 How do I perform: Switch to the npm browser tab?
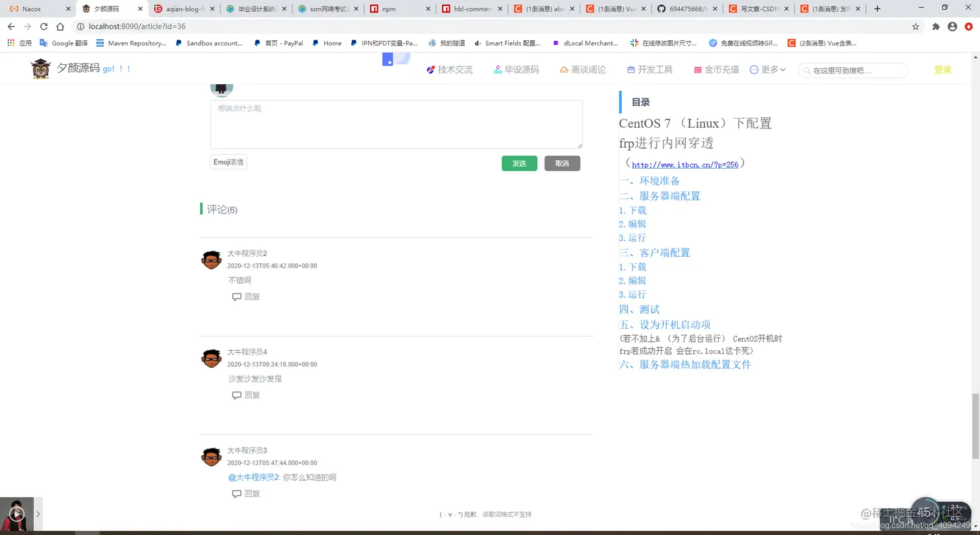[389, 10]
